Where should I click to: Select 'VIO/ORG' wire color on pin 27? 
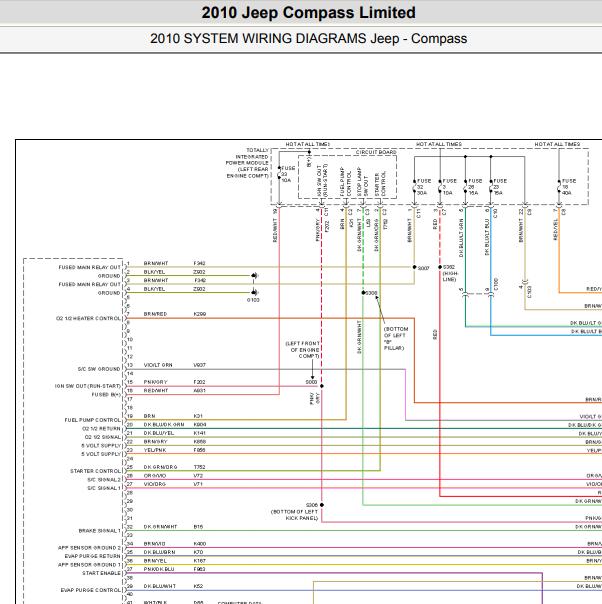pos(155,484)
